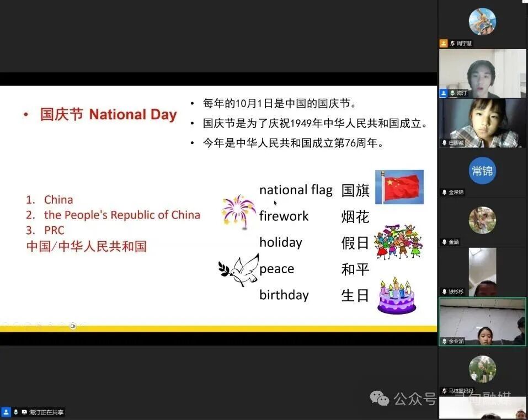Click the dove with olive branch image
This screenshot has width=528, height=420.
[x=239, y=270]
